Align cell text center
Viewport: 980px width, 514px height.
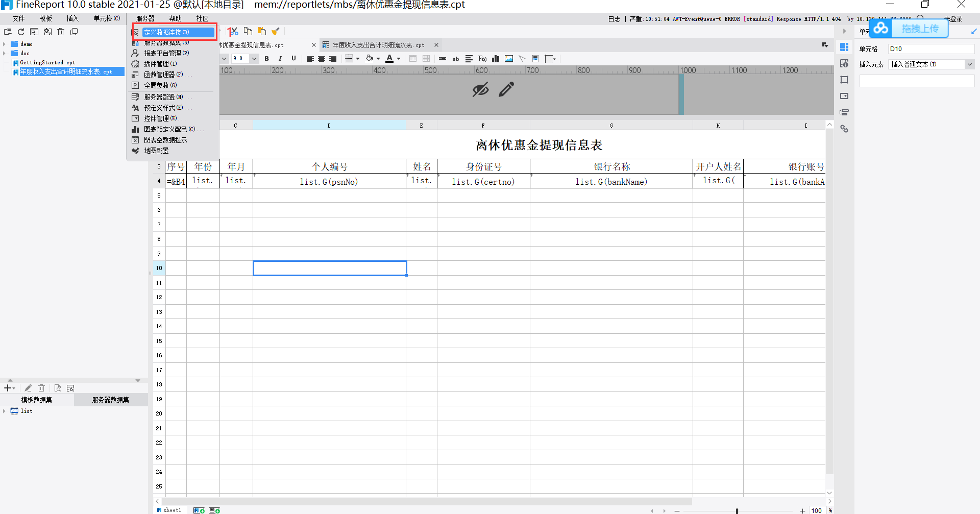click(x=322, y=59)
